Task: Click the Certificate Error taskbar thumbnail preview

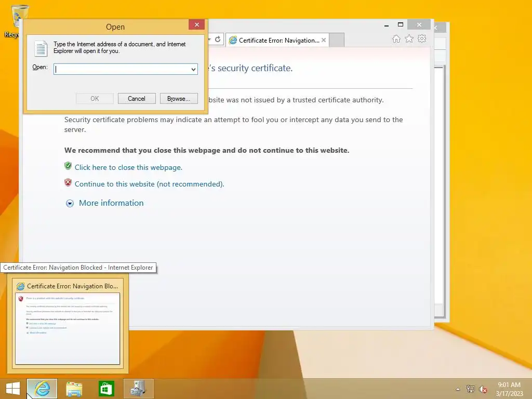Action: [68, 323]
